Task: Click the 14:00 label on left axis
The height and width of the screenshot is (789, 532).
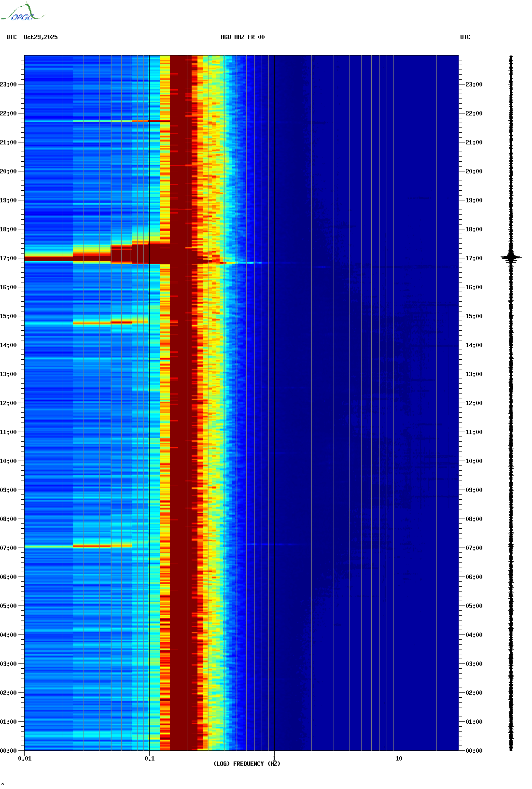Action: tap(8, 345)
